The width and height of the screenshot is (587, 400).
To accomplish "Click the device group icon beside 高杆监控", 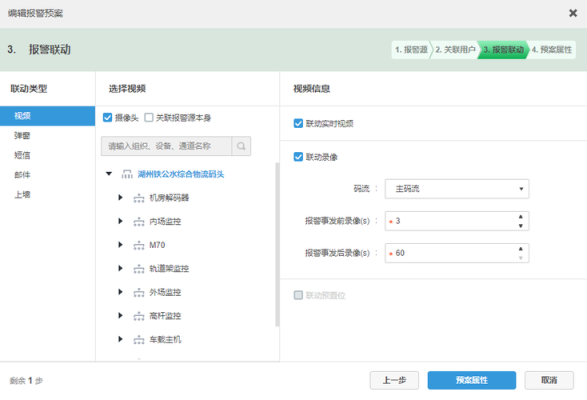I will click(139, 316).
